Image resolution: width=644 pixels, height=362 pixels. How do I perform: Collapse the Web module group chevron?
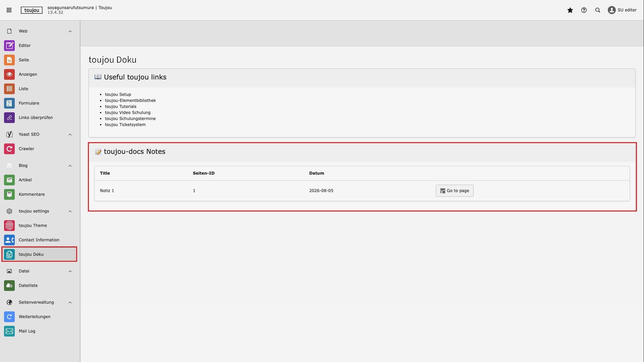click(x=70, y=31)
